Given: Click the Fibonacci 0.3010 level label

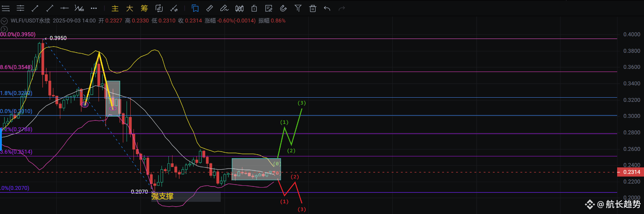Looking at the screenshot, I should point(16,111).
